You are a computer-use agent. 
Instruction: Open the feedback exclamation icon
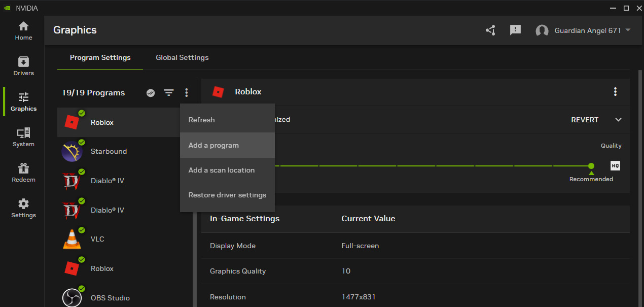515,30
